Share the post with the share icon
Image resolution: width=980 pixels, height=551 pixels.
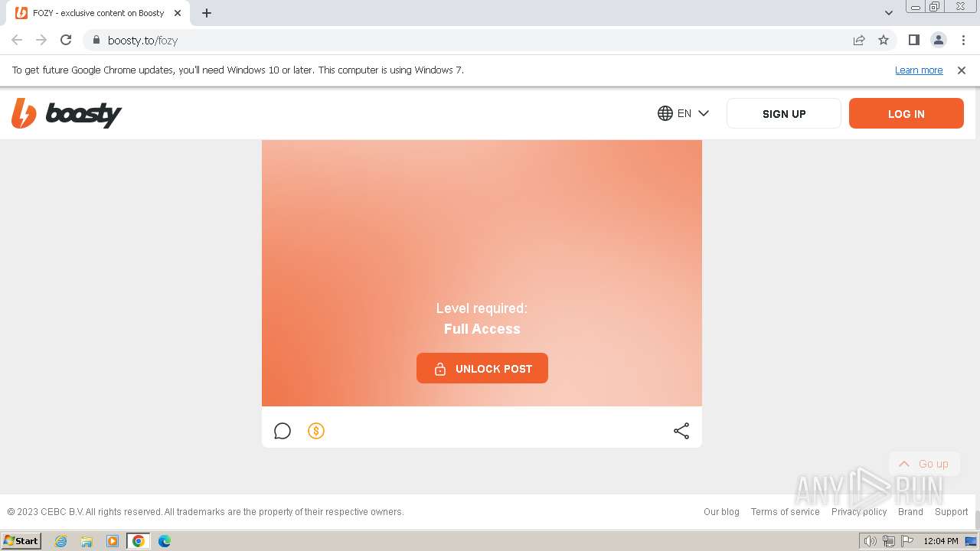point(681,431)
